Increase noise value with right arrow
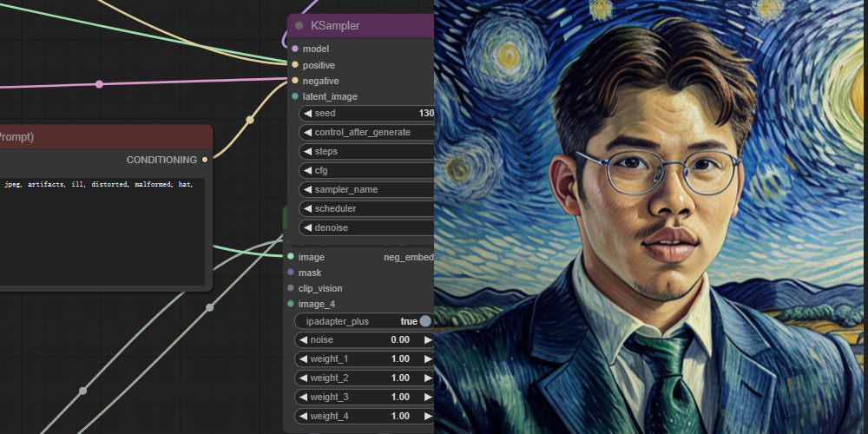Viewport: 868px width, 434px height. pyautogui.click(x=427, y=340)
